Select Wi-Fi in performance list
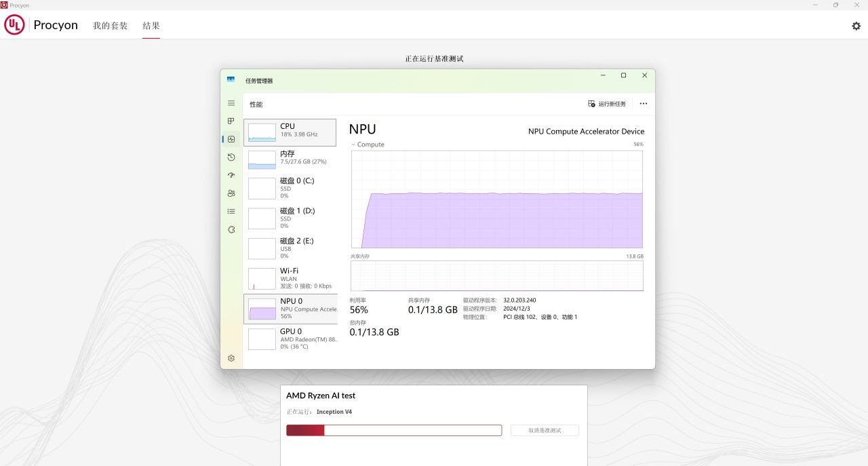Screen dimensions: 868x466 (290, 278)
